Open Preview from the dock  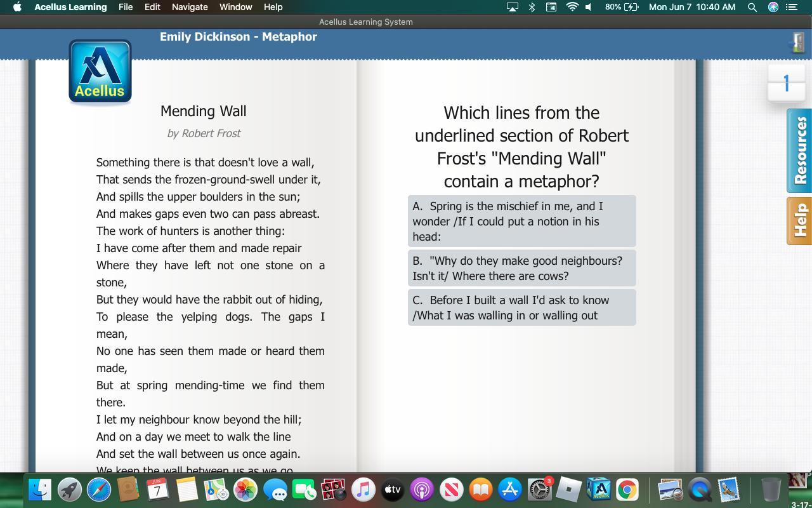[x=670, y=490]
